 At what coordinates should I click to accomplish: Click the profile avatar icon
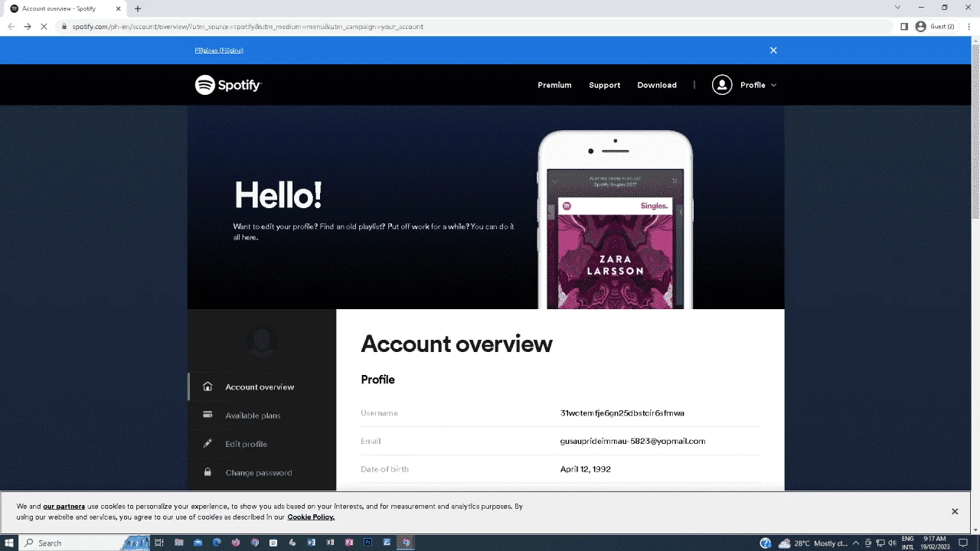(722, 85)
